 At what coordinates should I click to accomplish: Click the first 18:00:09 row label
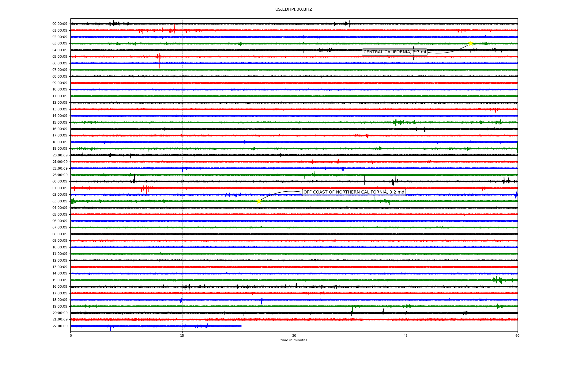(60, 142)
